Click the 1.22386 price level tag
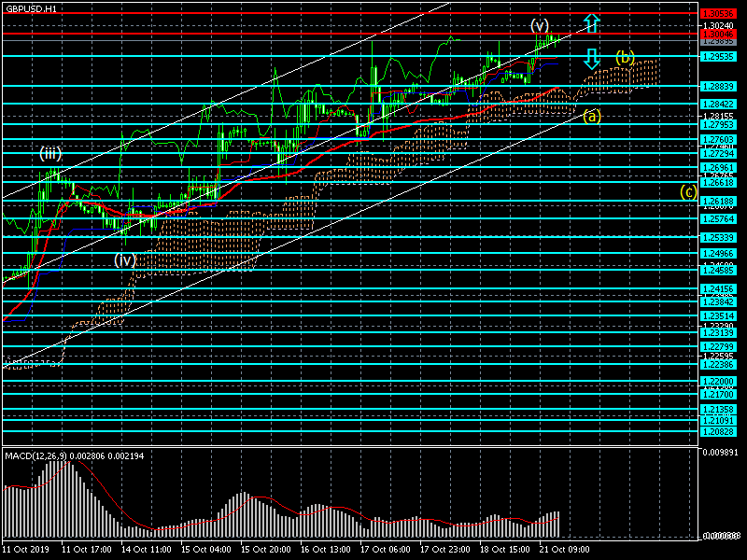Image resolution: width=747 pixels, height=560 pixels. click(719, 365)
